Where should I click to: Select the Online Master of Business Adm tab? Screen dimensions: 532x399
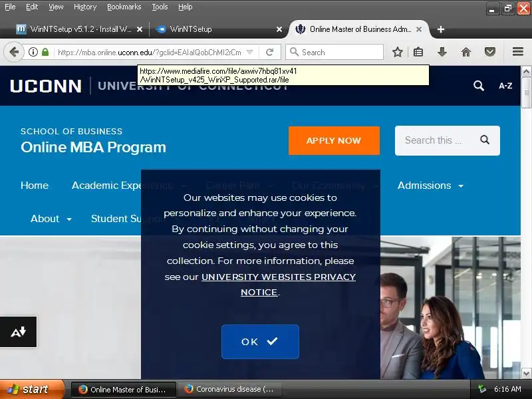[x=360, y=29]
